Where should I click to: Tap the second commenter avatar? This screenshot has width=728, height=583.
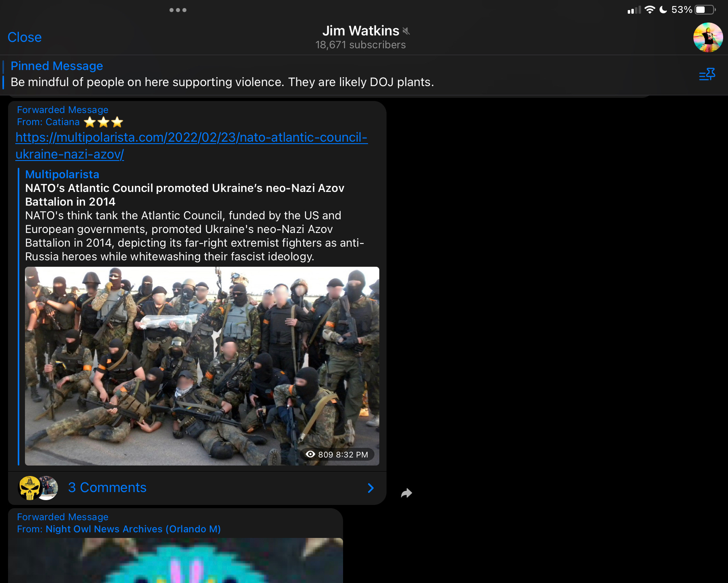[x=50, y=488]
